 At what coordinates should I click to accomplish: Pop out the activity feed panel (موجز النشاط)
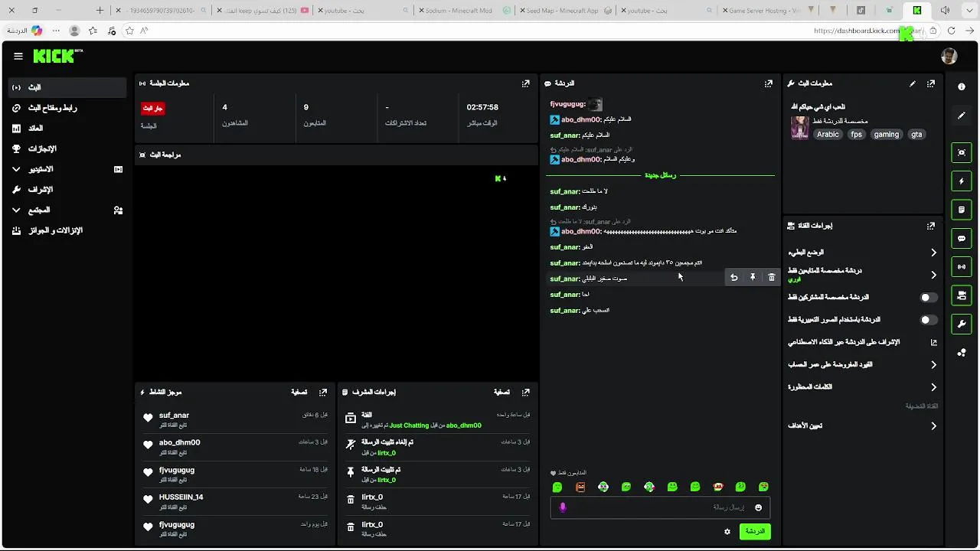(323, 392)
